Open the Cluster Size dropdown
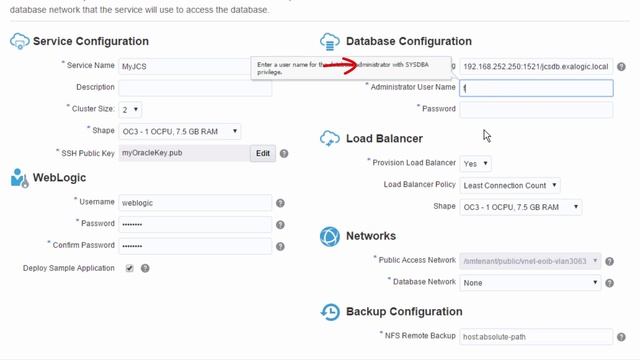640x360 pixels. click(x=130, y=109)
